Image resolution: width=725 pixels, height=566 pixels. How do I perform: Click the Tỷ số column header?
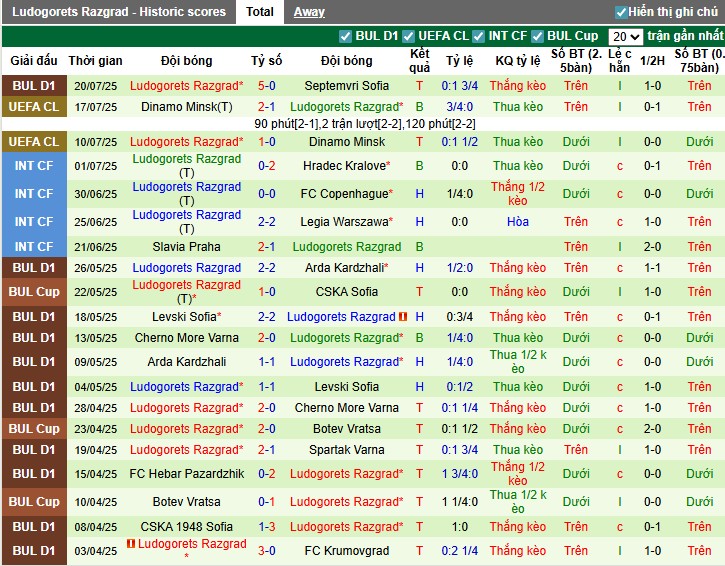(x=266, y=61)
